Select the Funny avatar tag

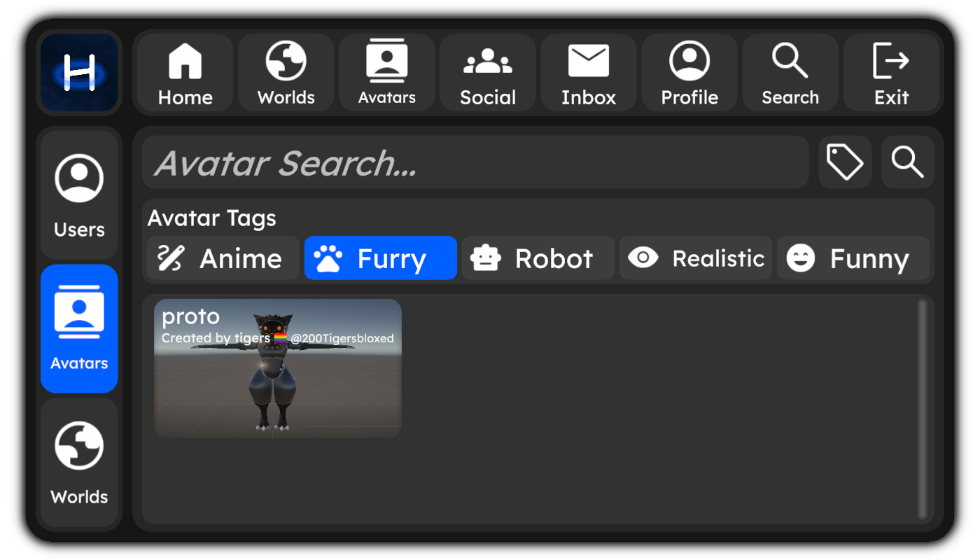coord(853,258)
